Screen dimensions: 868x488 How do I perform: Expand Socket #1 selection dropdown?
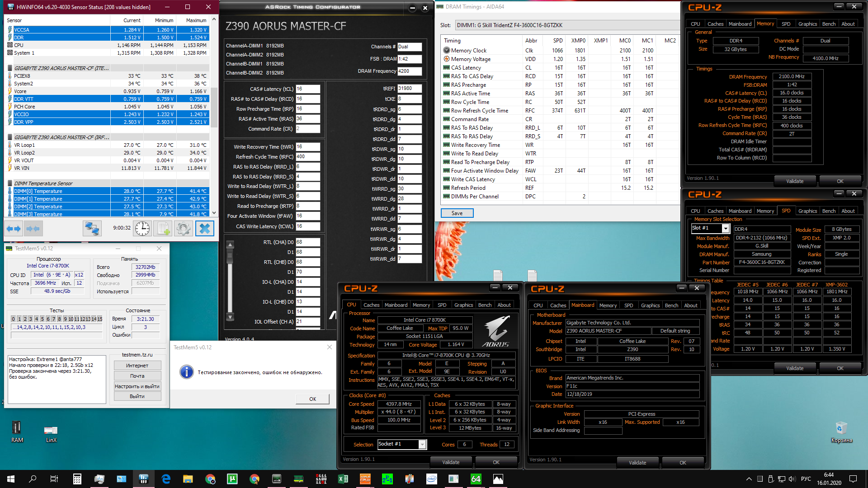(x=422, y=445)
